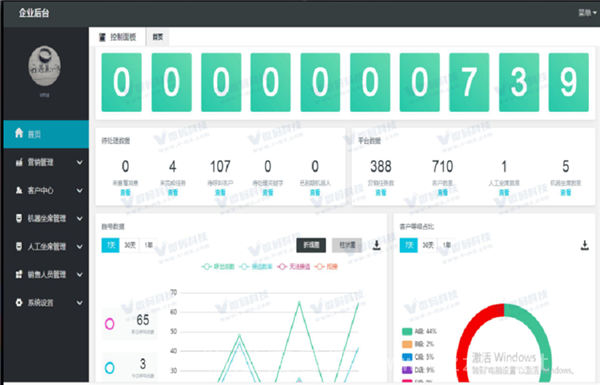
Task: Click 查看 under 机器坐席数量
Action: (x=566, y=192)
